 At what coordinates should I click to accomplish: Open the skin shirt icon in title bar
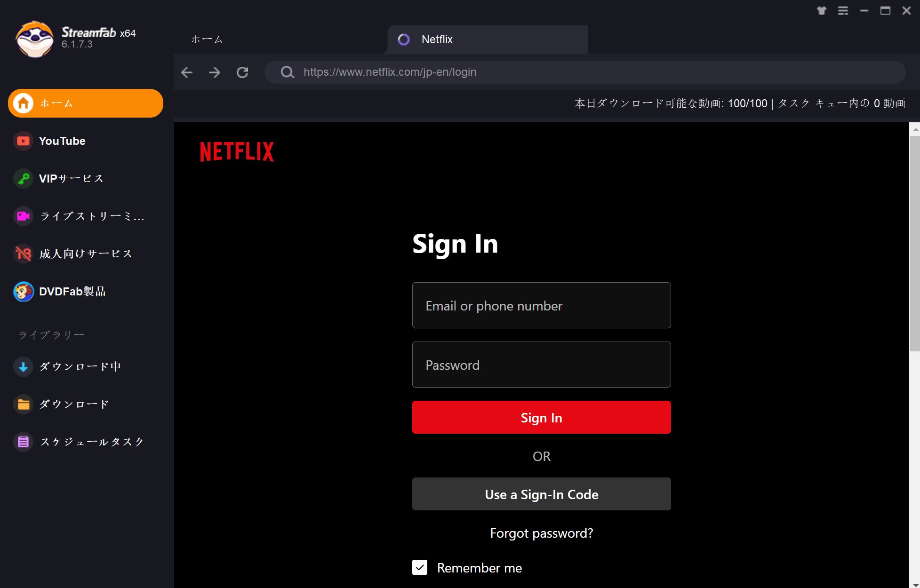[822, 11]
